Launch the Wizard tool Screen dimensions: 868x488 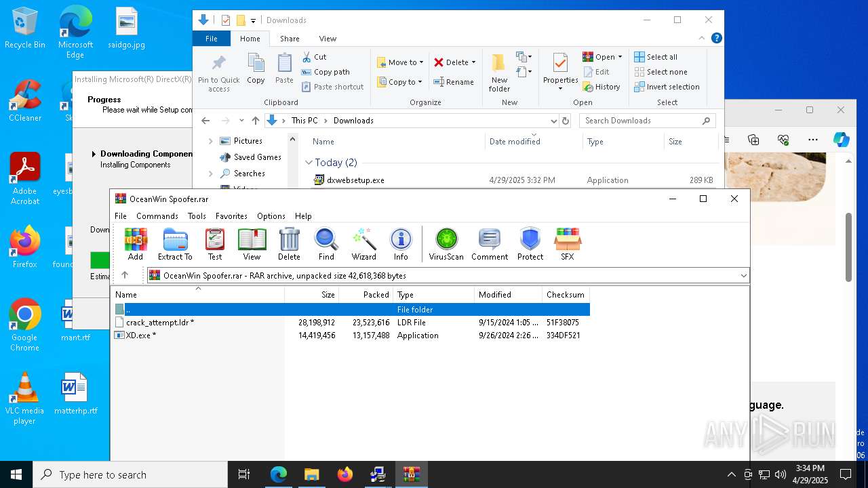tap(363, 244)
